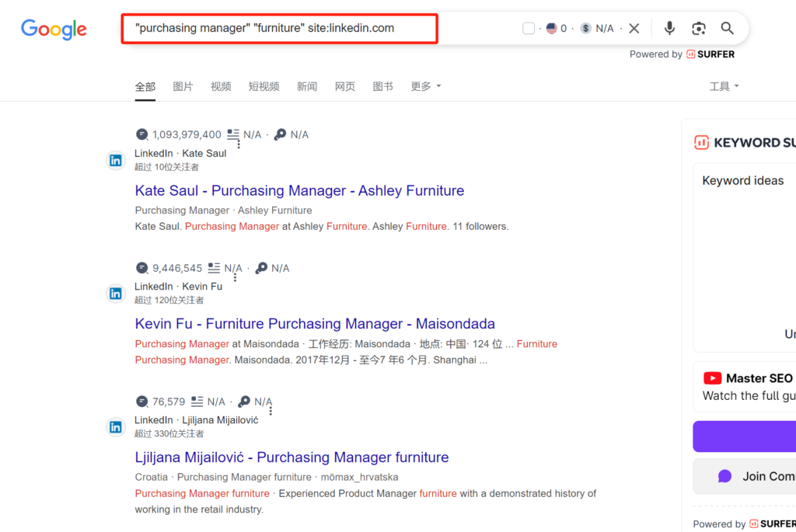Screen dimensions: 796x532
Task: Click the LinkedIn favicon for Ljiljana Mijailović
Action: (x=116, y=427)
